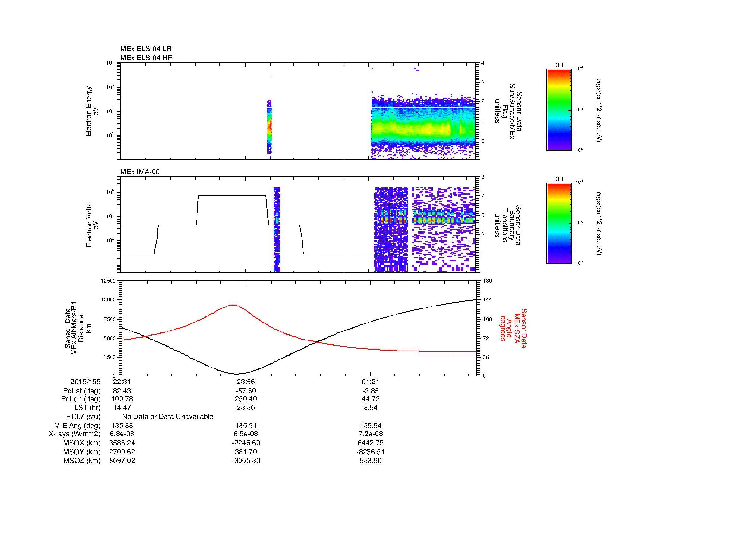Screen dimensions: 756x534
Task: Click the 'MEx ELS-04 LR' title label
Action: [x=146, y=49]
